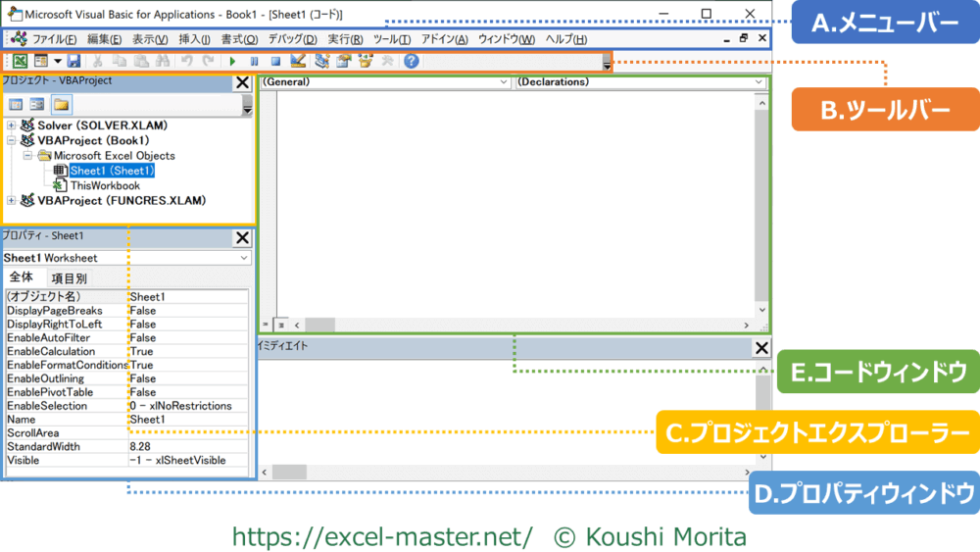The width and height of the screenshot is (980, 552).
Task: Open Help via the blue question mark icon
Action: [x=412, y=61]
